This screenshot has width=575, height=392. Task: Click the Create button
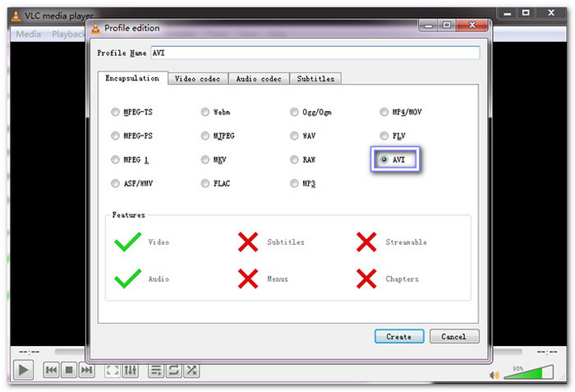[x=399, y=336]
